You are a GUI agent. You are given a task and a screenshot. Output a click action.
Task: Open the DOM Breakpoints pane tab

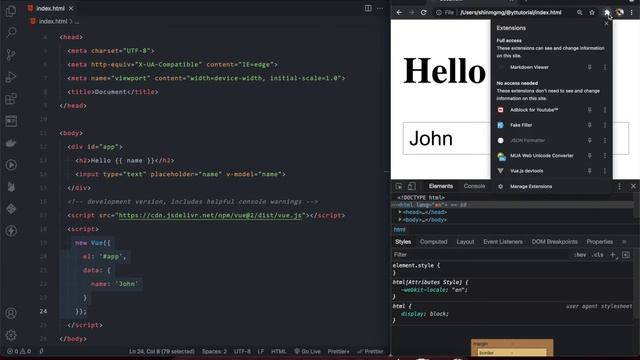tap(554, 242)
